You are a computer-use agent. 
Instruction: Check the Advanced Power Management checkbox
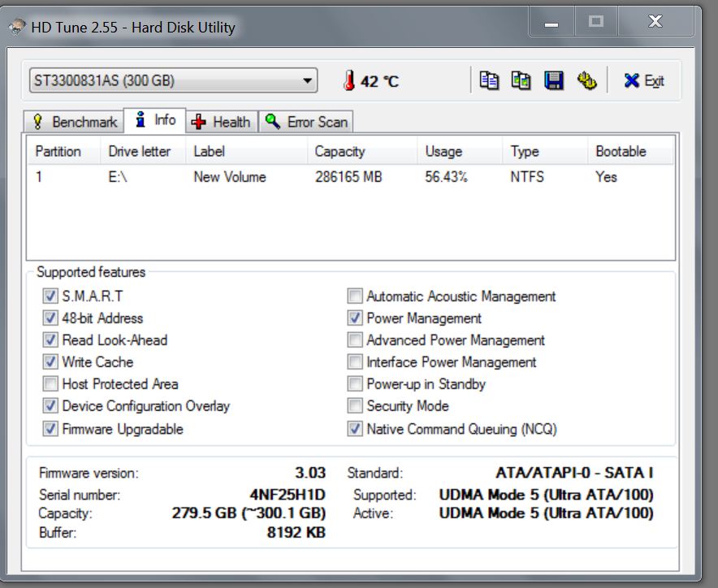[x=355, y=339]
